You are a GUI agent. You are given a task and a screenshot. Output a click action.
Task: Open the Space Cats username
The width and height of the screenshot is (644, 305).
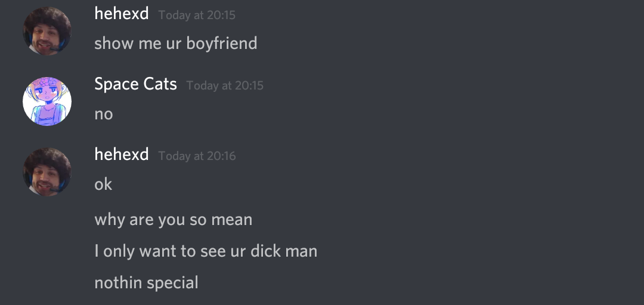click(x=135, y=84)
